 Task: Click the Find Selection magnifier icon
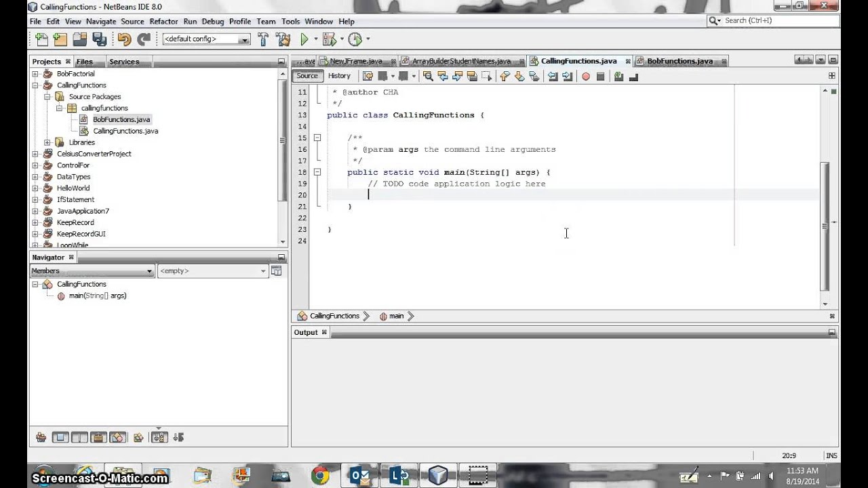tap(428, 77)
